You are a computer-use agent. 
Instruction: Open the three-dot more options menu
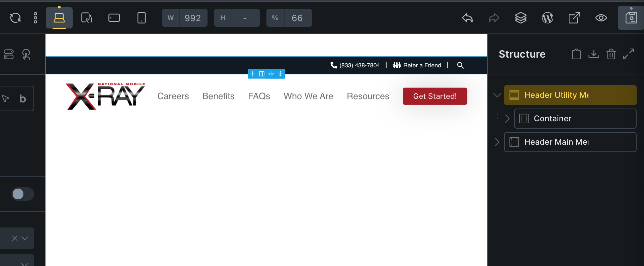coord(35,18)
